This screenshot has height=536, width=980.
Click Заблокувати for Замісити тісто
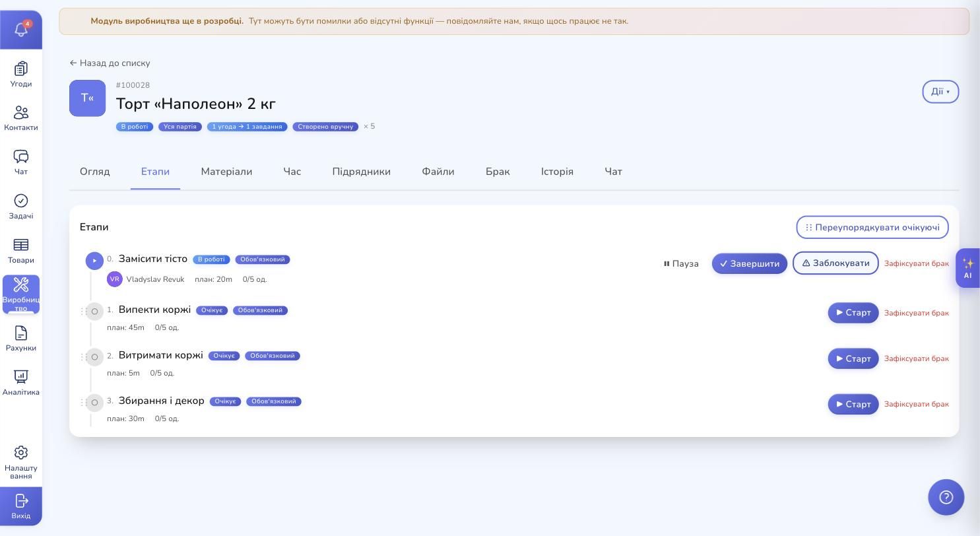click(x=835, y=263)
